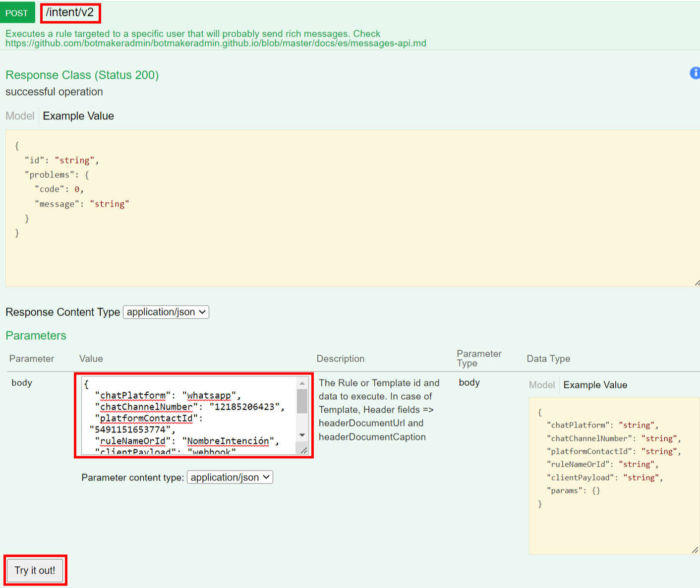Click the data type example JSON box
The height and width of the screenshot is (588, 700).
614,476
